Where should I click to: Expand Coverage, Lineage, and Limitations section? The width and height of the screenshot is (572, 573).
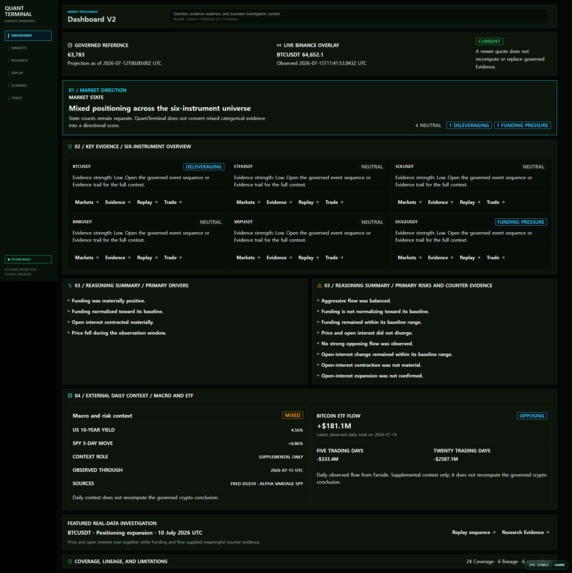[x=310, y=561]
